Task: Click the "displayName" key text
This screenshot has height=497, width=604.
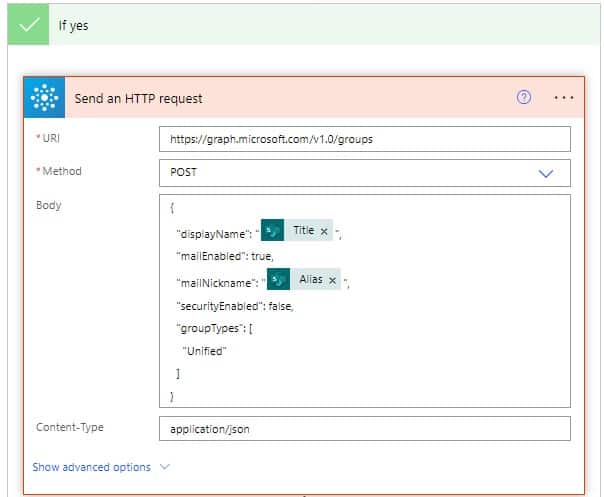Action: [x=212, y=234]
